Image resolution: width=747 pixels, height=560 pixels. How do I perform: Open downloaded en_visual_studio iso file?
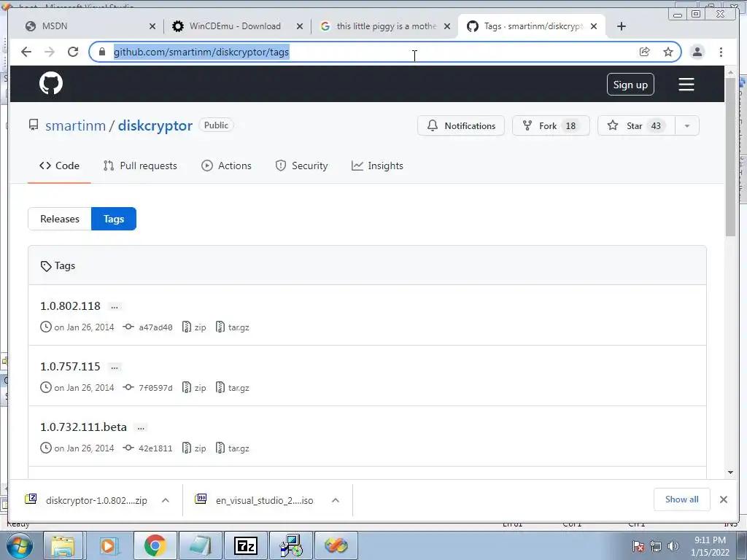[255, 500]
